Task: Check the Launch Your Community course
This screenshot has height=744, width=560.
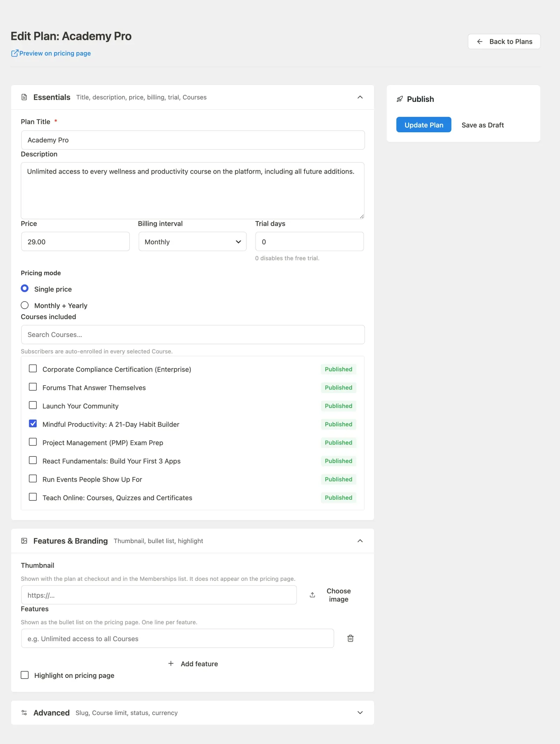Action: [33, 405]
